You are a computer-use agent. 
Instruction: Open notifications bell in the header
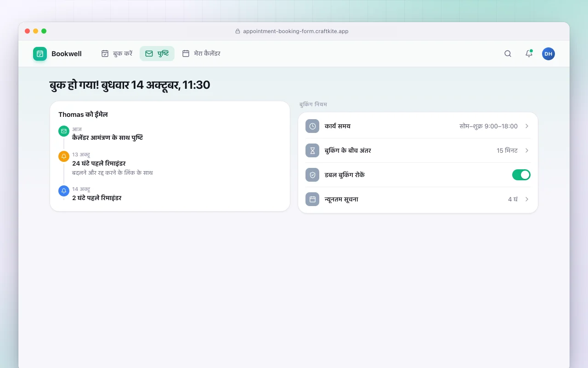(529, 54)
